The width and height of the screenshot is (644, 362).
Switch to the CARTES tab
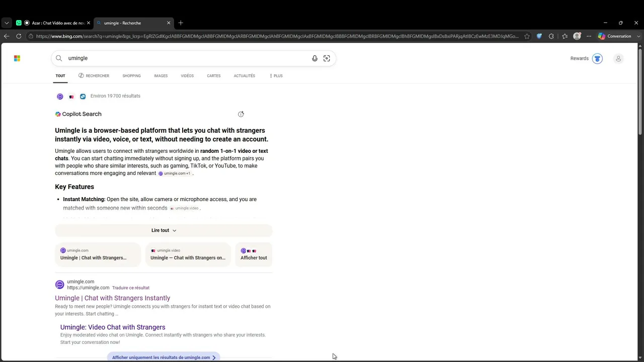pyautogui.click(x=213, y=76)
